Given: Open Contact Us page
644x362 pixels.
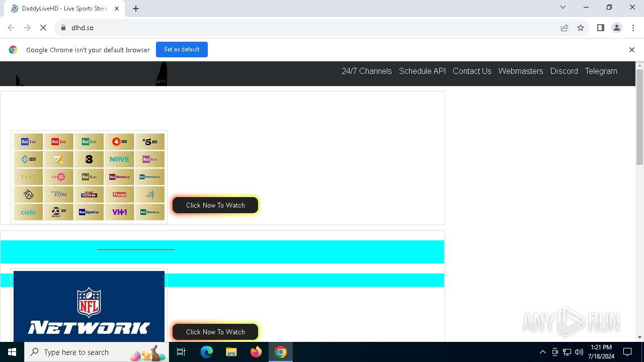Looking at the screenshot, I should pos(472,71).
